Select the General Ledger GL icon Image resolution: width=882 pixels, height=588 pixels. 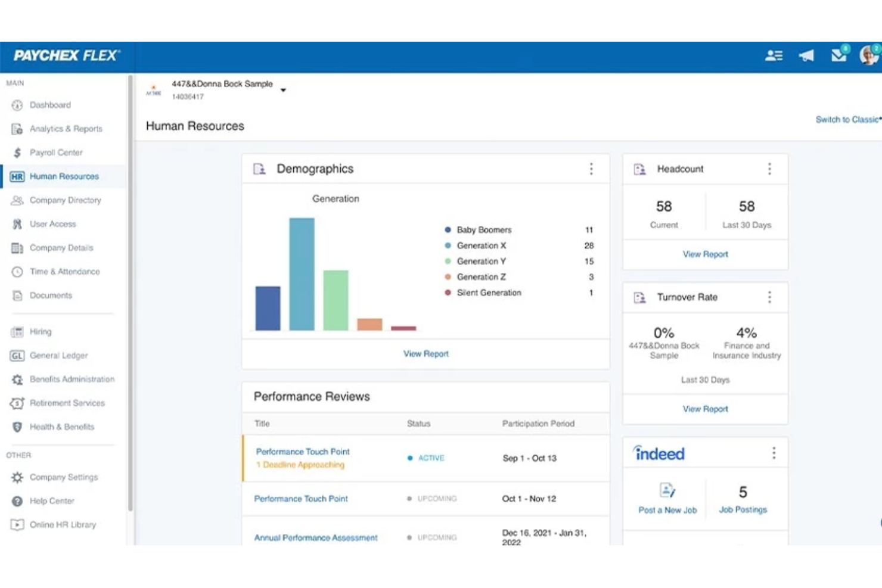click(17, 356)
